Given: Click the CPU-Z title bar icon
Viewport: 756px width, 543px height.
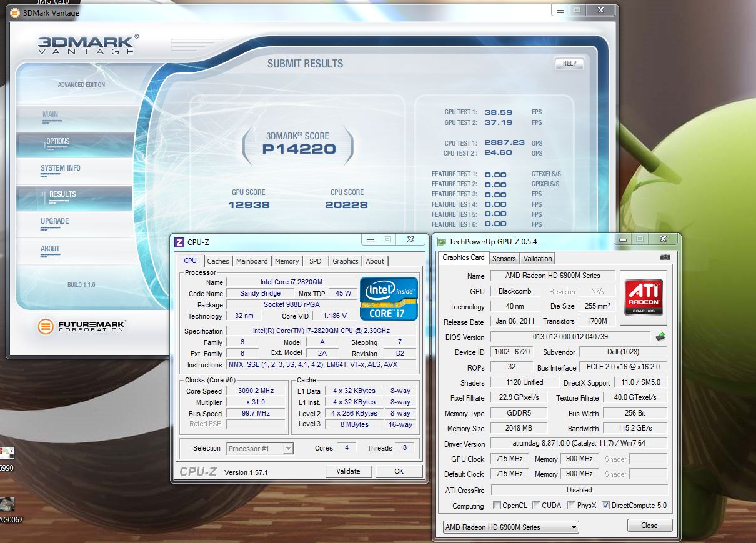Looking at the screenshot, I should coord(179,242).
